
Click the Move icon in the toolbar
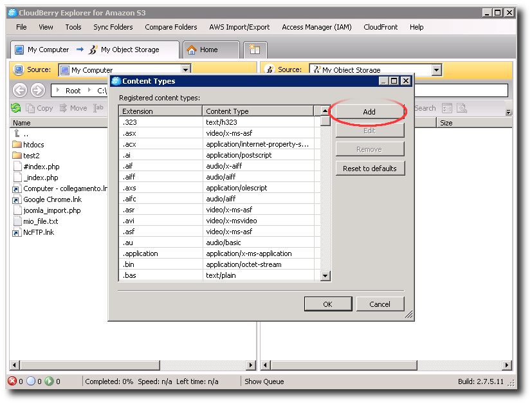[x=63, y=108]
